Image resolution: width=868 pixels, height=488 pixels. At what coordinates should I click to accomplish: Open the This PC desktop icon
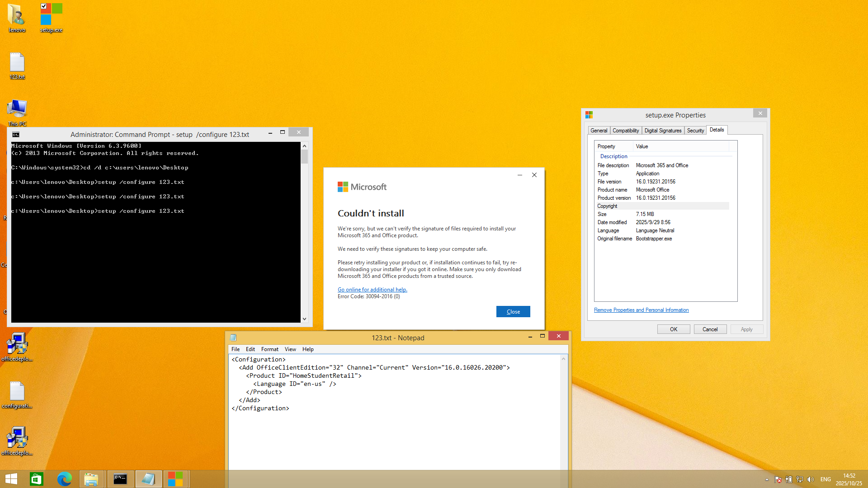17,110
